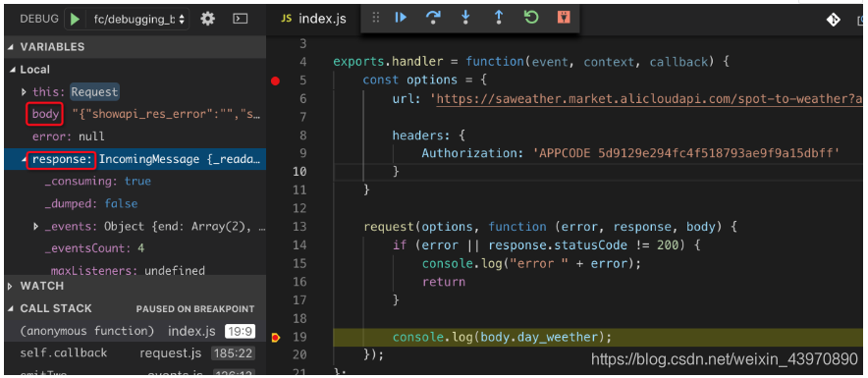
Task: Click the headers: { key on line 8
Action: 429,135
